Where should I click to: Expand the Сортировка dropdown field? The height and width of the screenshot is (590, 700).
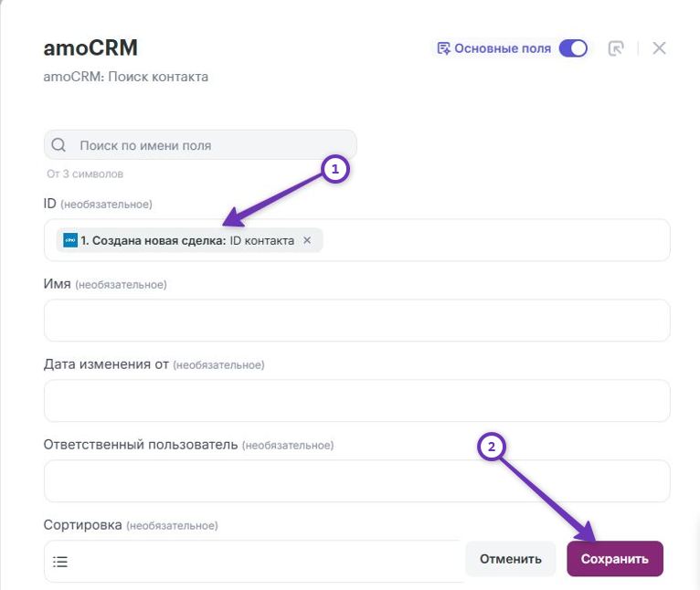click(x=254, y=562)
